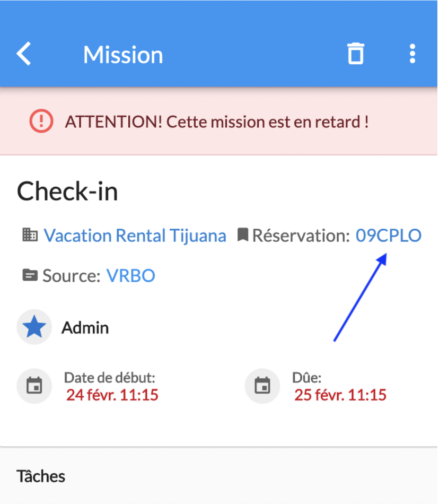The image size is (439, 504).
Task: Open reservation 09CPLO link
Action: (x=389, y=235)
